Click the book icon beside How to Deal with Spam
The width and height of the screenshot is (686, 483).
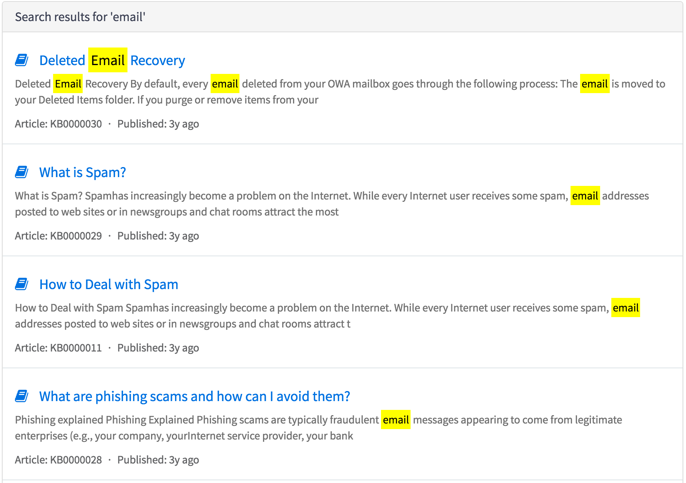click(21, 284)
